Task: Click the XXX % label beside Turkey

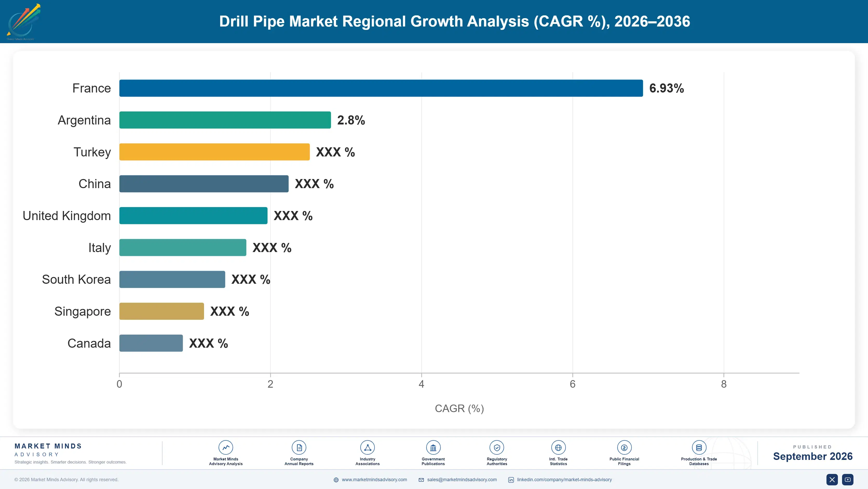Action: pos(335,152)
